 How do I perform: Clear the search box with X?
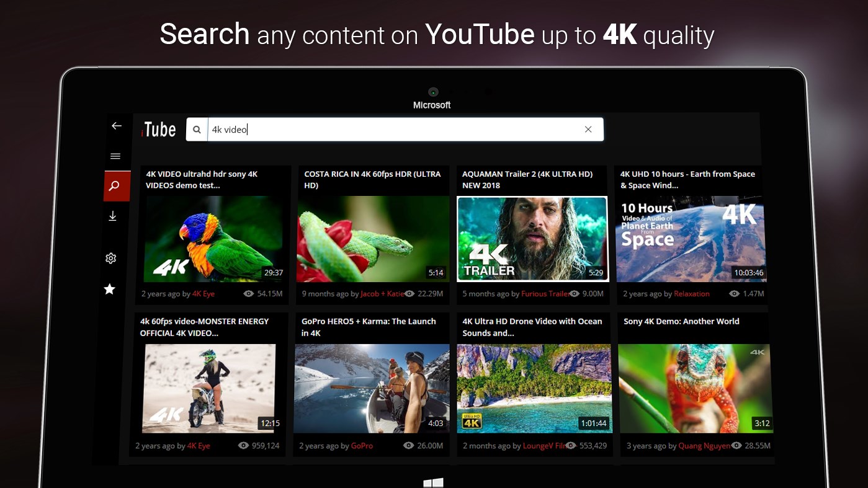coord(588,130)
